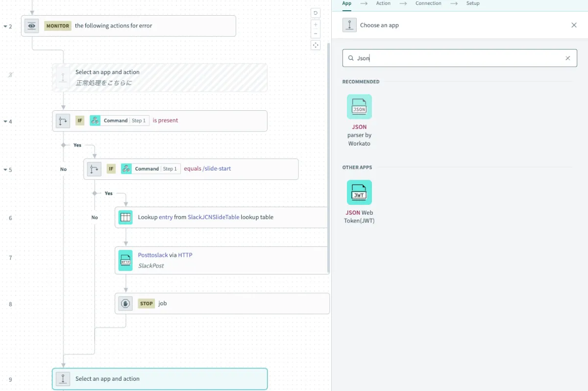
Task: Click the stop hand icon in step 8
Action: 125,304
